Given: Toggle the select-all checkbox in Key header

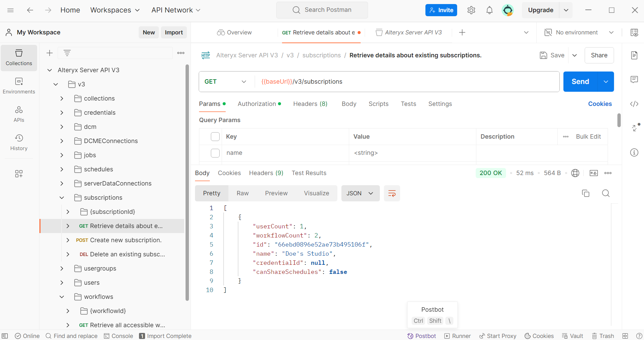Looking at the screenshot, I should pos(215,137).
